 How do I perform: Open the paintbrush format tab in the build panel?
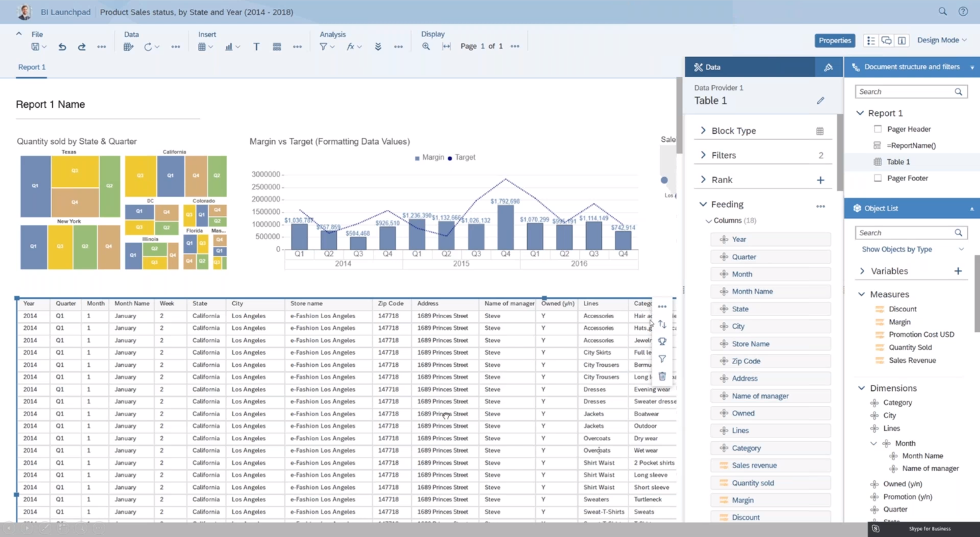click(828, 67)
